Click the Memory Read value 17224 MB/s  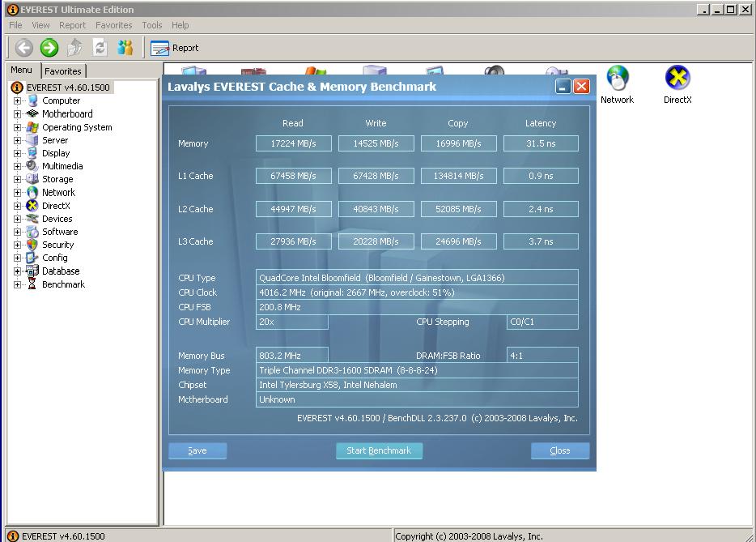[x=293, y=144]
